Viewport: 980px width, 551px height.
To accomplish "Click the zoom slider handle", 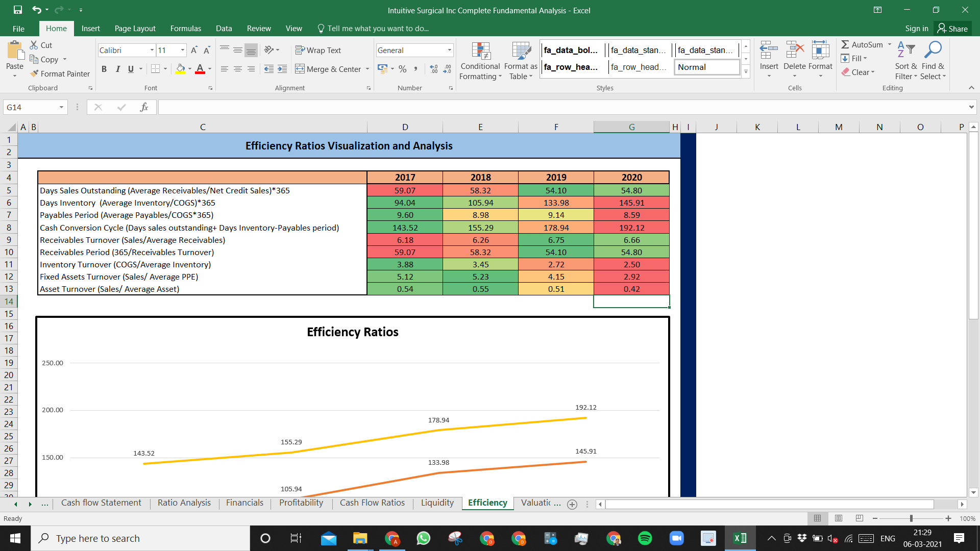I will [911, 518].
